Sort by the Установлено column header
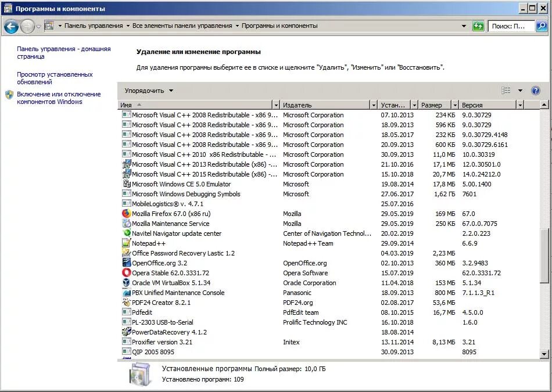Viewport: 552px width, 392px height. click(x=395, y=105)
